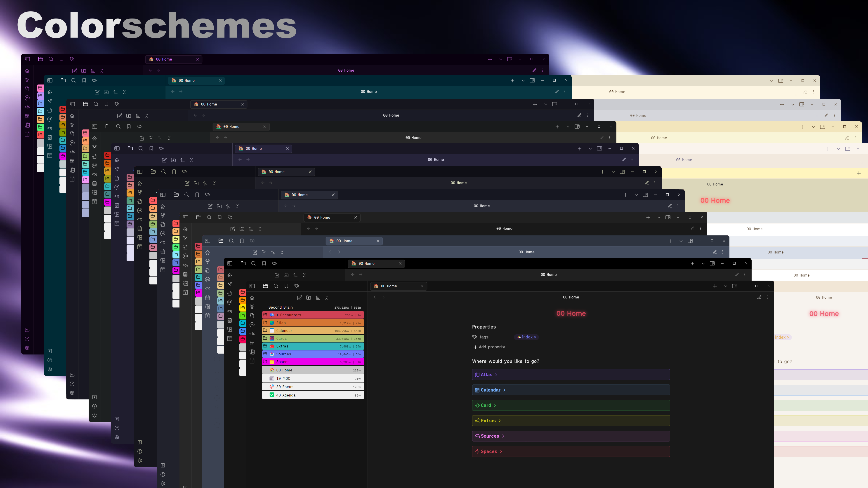
Task: Click red 00 Home title in front note
Action: pos(571,314)
